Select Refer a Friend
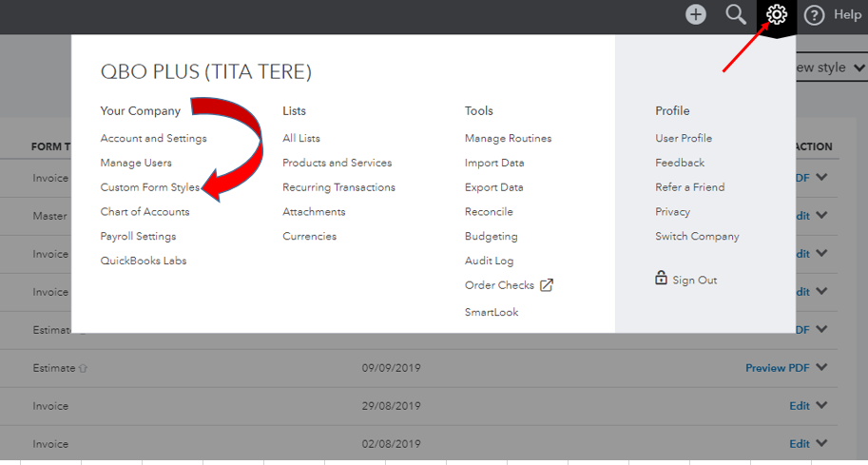Screen dimensions: 868x465 [x=690, y=187]
